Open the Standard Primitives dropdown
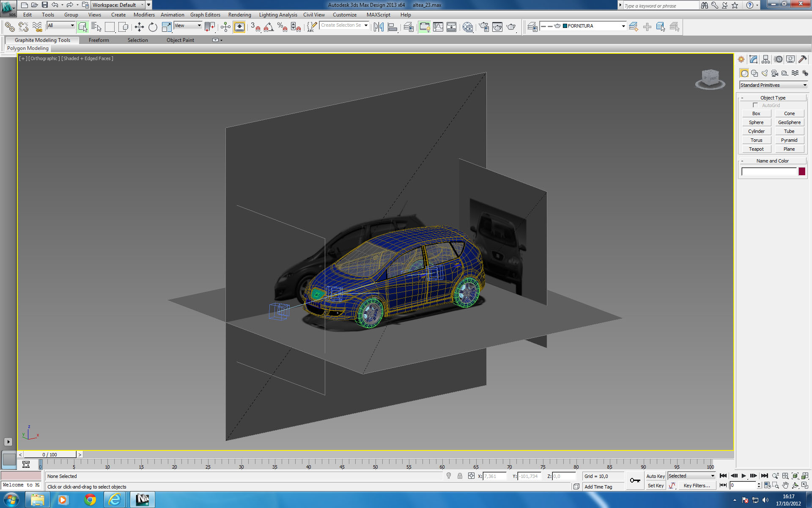This screenshot has height=508, width=812. point(773,85)
